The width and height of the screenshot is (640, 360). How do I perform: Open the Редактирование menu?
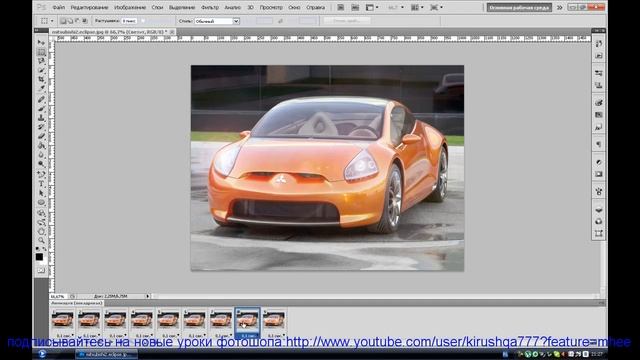tap(89, 7)
